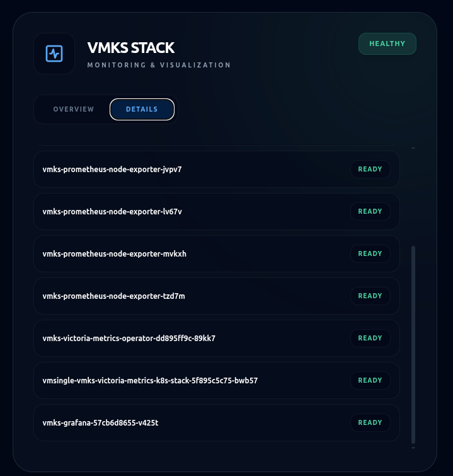Click the VMKS Stack pulse monitor icon
The width and height of the screenshot is (453, 476).
[x=54, y=54]
